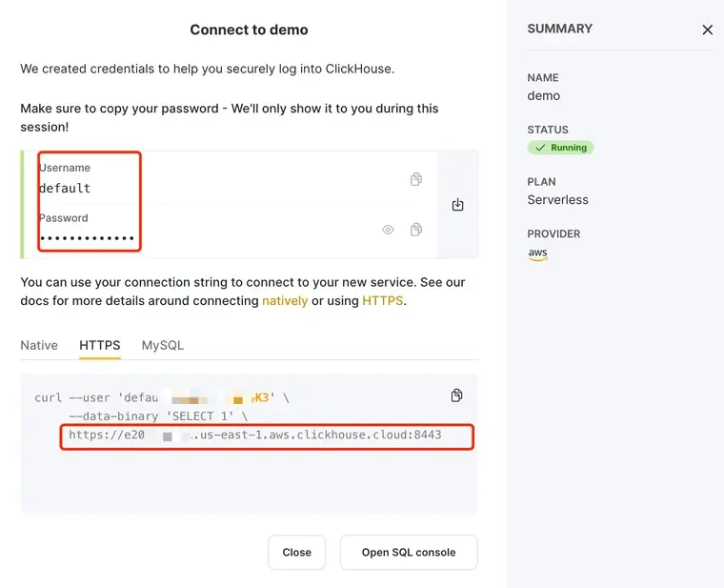
Task: Open the HTTPS docs link
Action: (x=383, y=300)
